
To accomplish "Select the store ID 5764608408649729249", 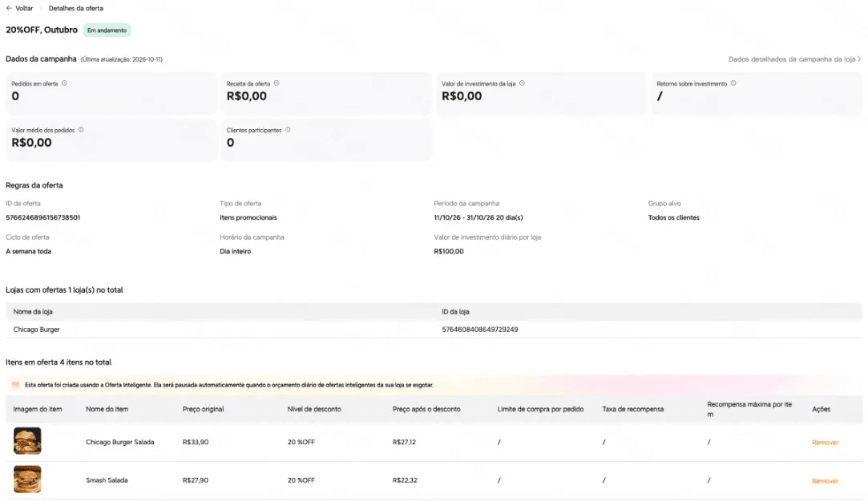I will [x=479, y=329].
